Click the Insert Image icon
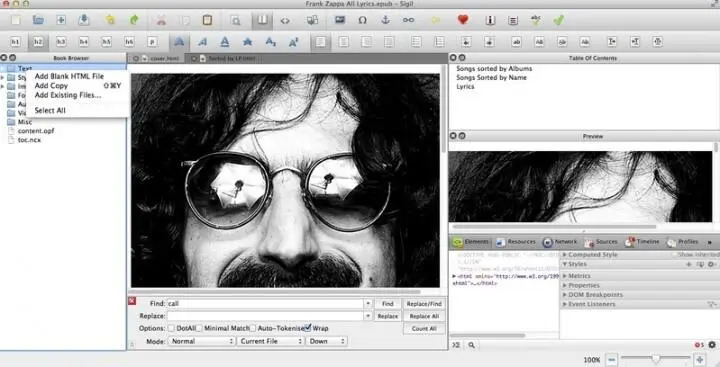 pos(340,20)
